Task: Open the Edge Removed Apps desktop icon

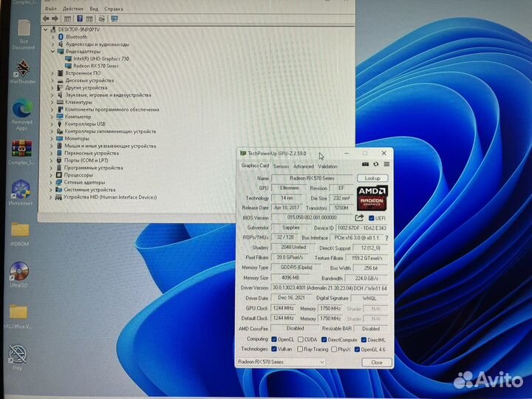Action: pyautogui.click(x=22, y=115)
